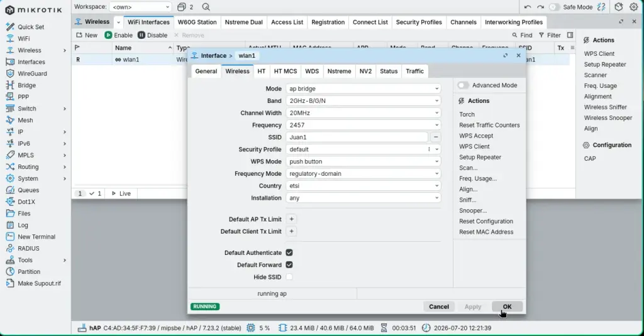Viewport: 644px width, 336px height.
Task: Click the OK button
Action: coord(508,306)
